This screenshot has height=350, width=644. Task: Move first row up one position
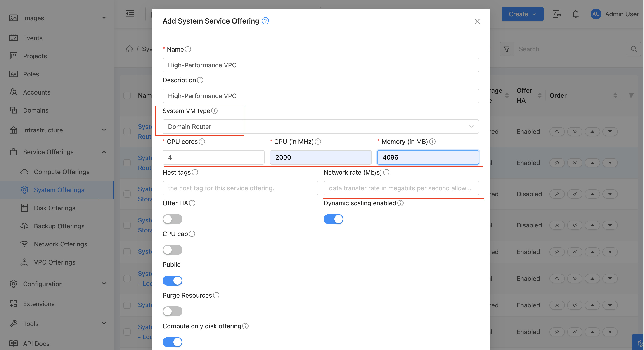point(592,132)
